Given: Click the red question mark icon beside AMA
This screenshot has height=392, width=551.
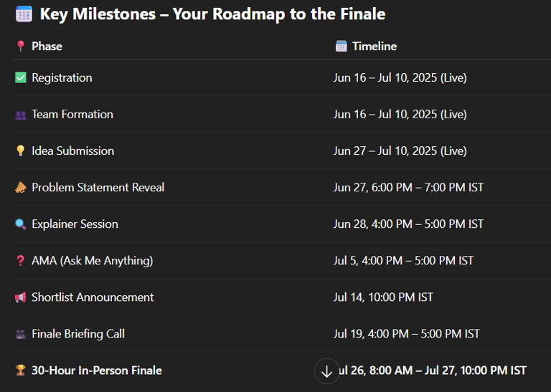Looking at the screenshot, I should coord(20,260).
